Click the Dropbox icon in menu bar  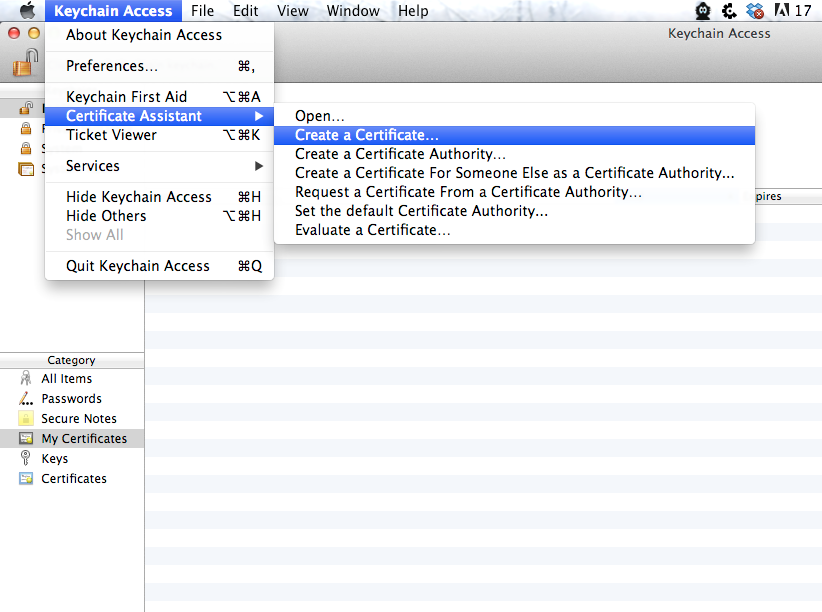point(755,11)
